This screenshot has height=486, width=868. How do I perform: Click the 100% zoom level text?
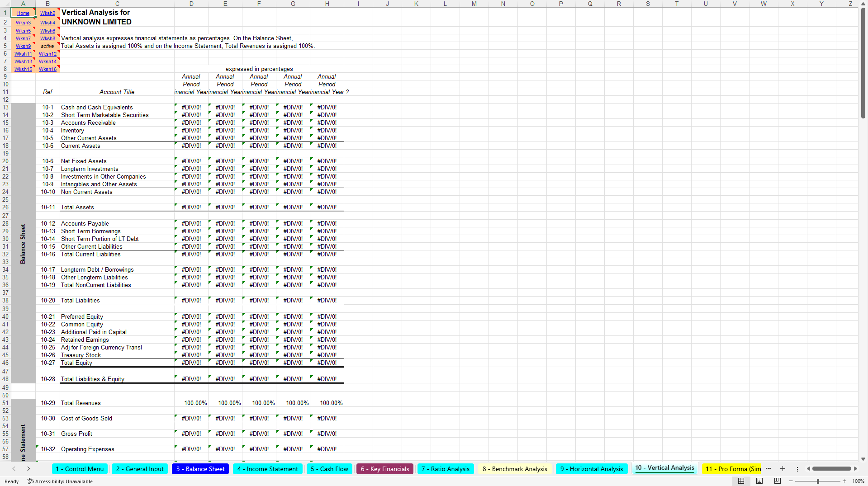click(x=858, y=481)
